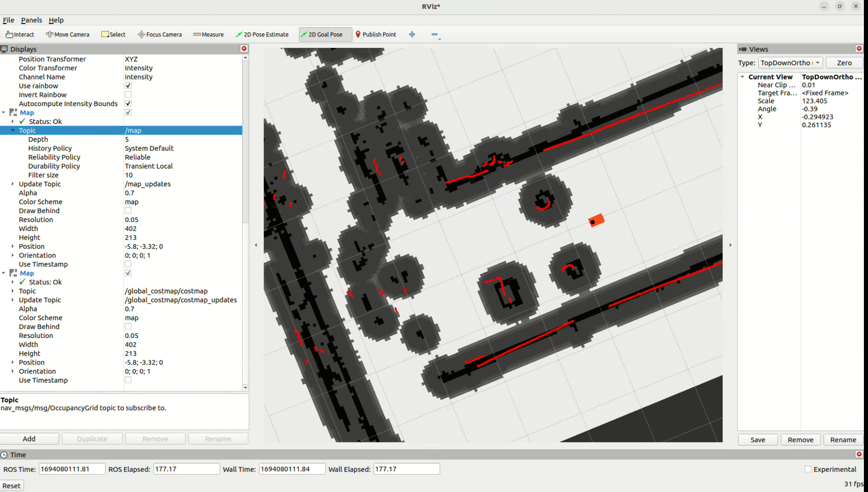Click the Reset button

pyautogui.click(x=12, y=486)
